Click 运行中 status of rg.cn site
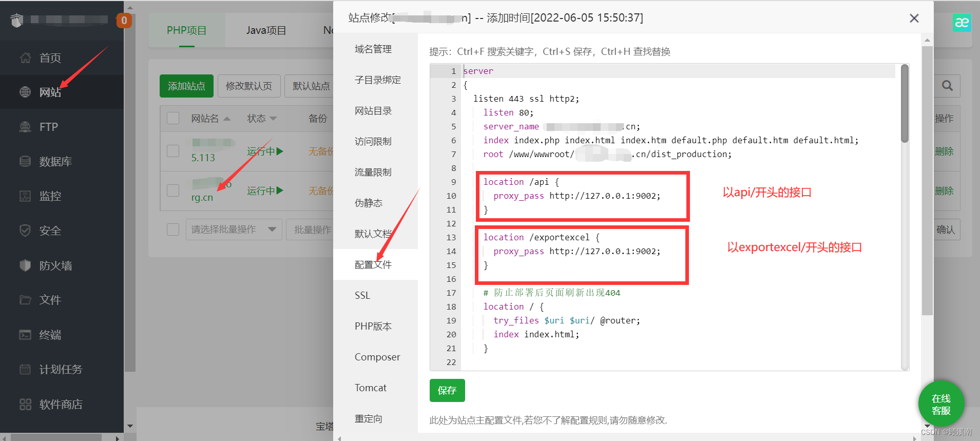This screenshot has width=980, height=441. click(x=265, y=191)
